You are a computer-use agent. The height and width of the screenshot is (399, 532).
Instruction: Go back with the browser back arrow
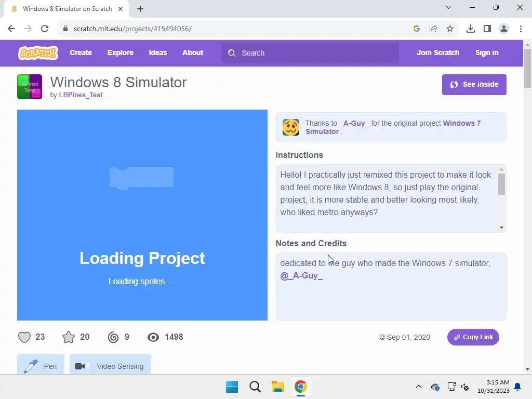pyautogui.click(x=11, y=29)
